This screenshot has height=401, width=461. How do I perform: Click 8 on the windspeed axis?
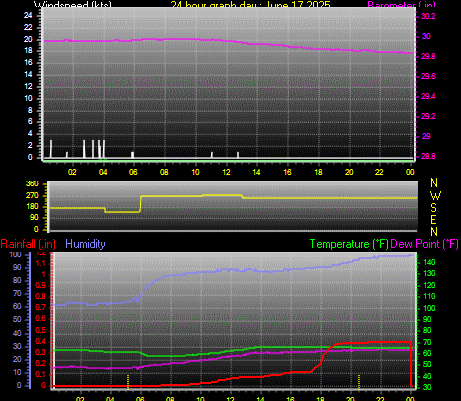point(30,110)
